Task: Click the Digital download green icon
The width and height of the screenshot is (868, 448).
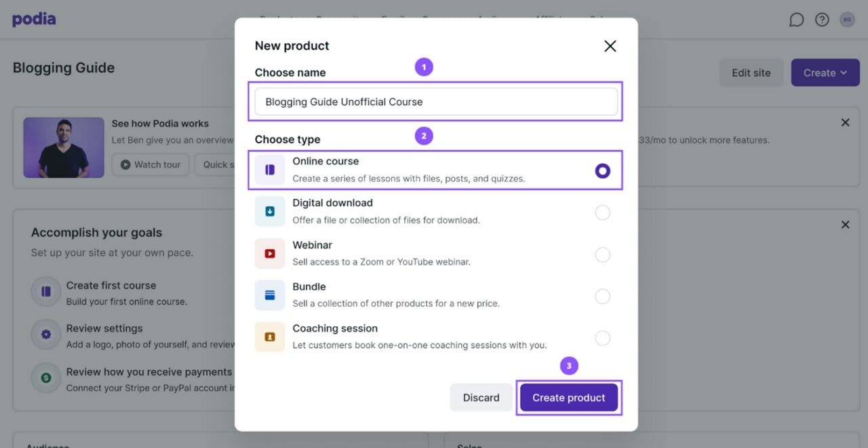Action: [269, 210]
